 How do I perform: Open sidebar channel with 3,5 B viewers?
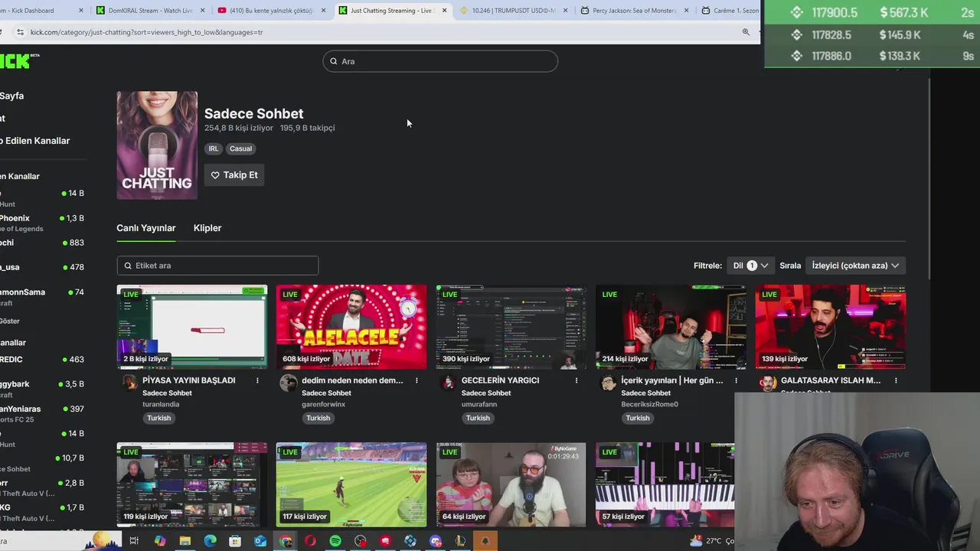coord(42,389)
